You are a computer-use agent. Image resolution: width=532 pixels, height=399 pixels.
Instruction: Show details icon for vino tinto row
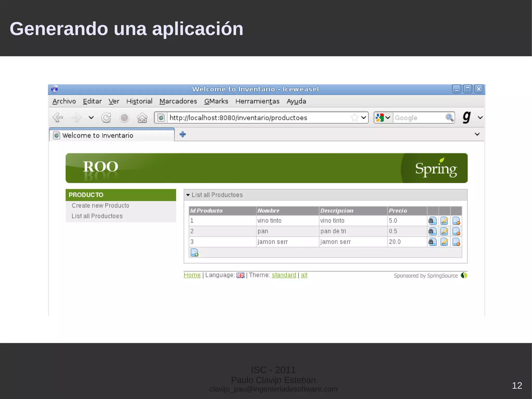tap(432, 221)
